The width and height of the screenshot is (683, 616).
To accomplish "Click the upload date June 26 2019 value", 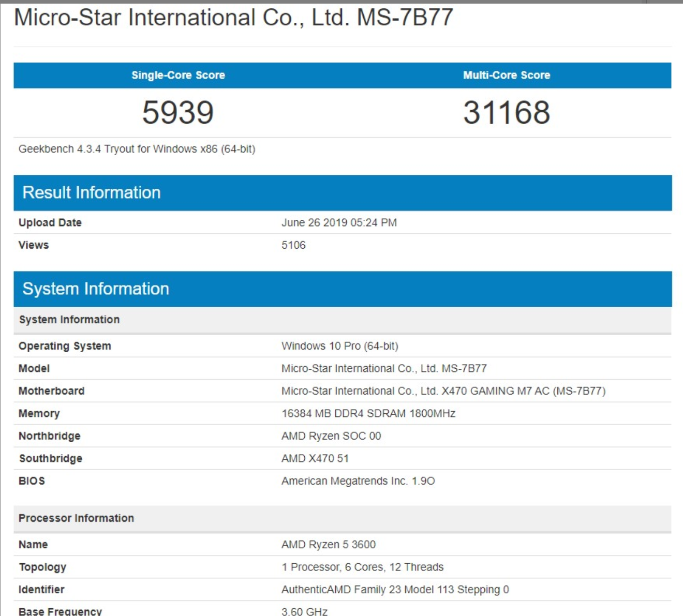I will (339, 222).
